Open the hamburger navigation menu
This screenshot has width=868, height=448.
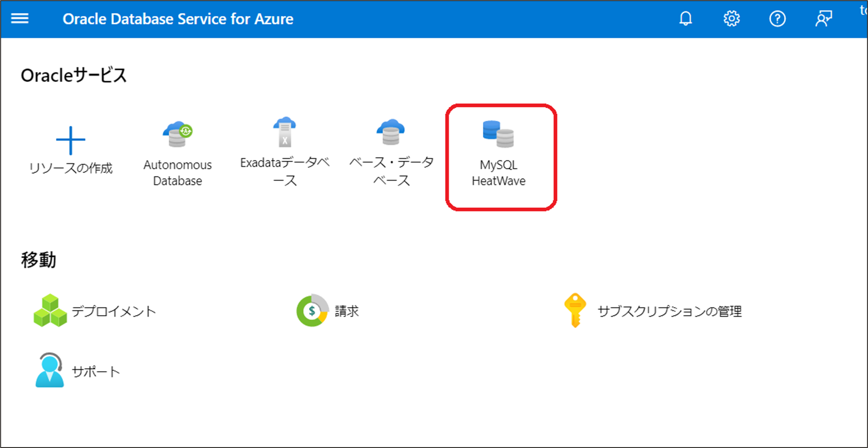coord(20,19)
